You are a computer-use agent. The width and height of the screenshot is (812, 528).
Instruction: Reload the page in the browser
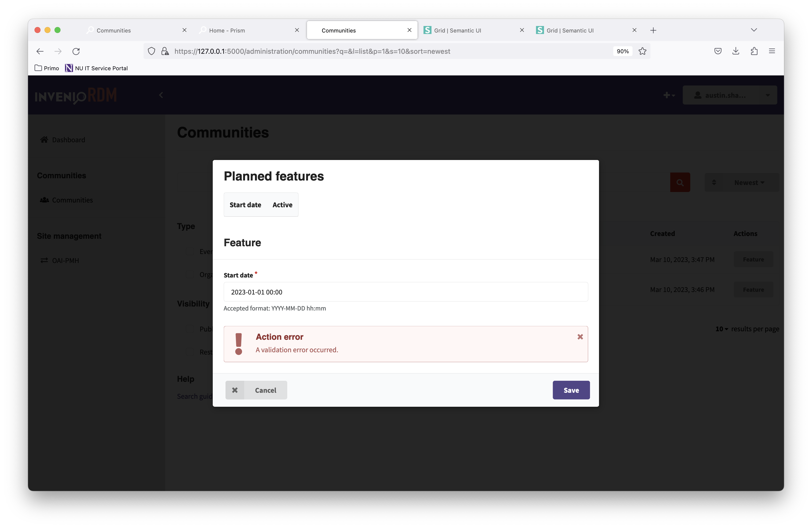pos(76,51)
